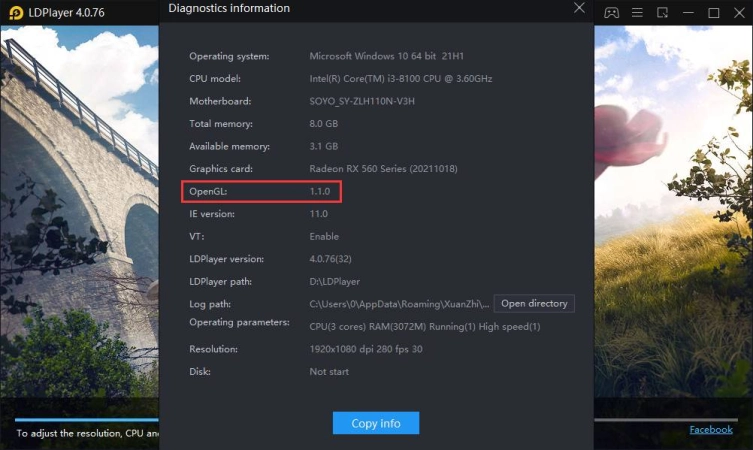This screenshot has width=753, height=450.
Task: Click the 'Graphics card:' label
Action: pos(221,169)
